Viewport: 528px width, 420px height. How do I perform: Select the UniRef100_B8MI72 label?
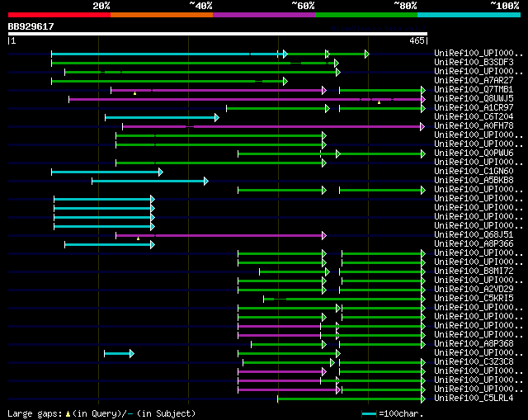pos(474,271)
